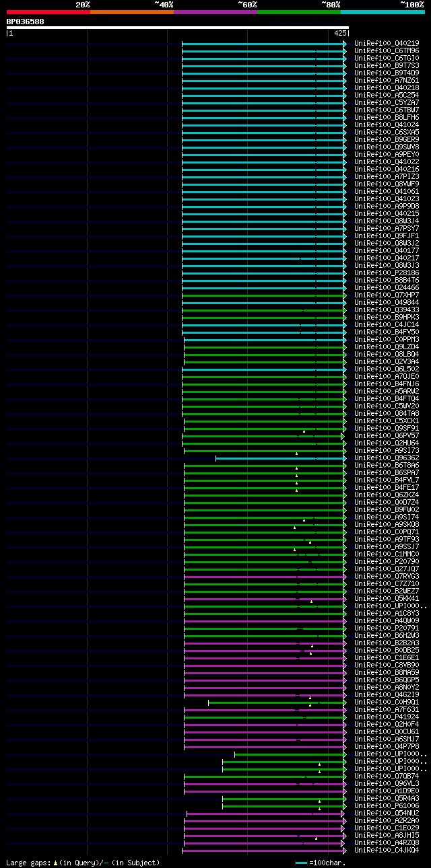Select the UniRef100_Q7QB74 label
This screenshot has height=868, width=431.
(x=387, y=776)
